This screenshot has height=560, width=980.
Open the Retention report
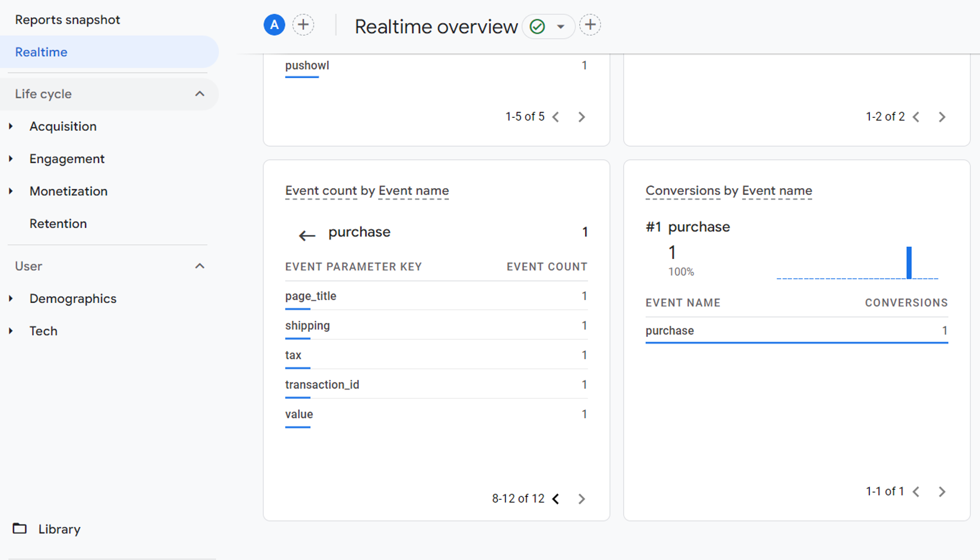tap(58, 224)
